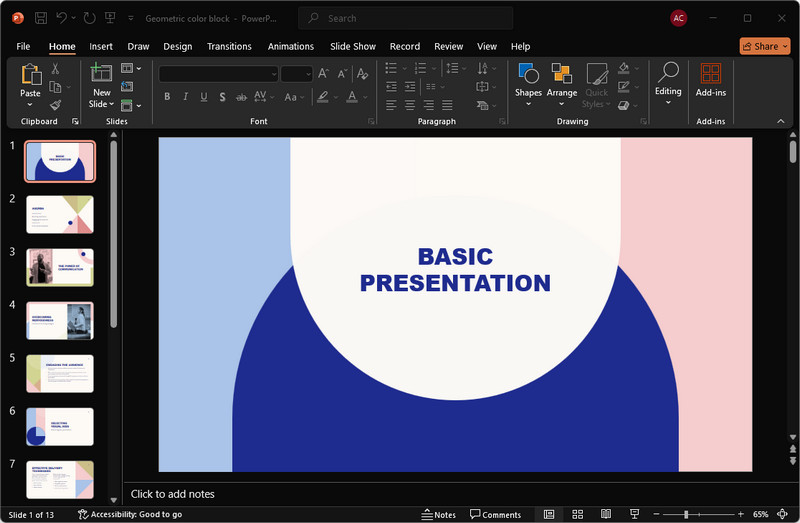The image size is (800, 523).
Task: Toggle bold formatting
Action: pyautogui.click(x=167, y=97)
